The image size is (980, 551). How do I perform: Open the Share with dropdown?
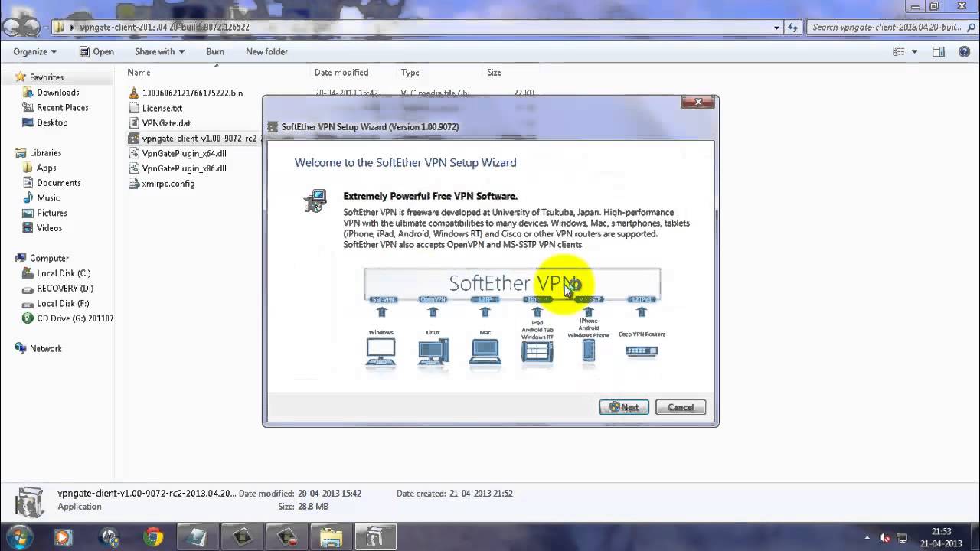[x=159, y=51]
